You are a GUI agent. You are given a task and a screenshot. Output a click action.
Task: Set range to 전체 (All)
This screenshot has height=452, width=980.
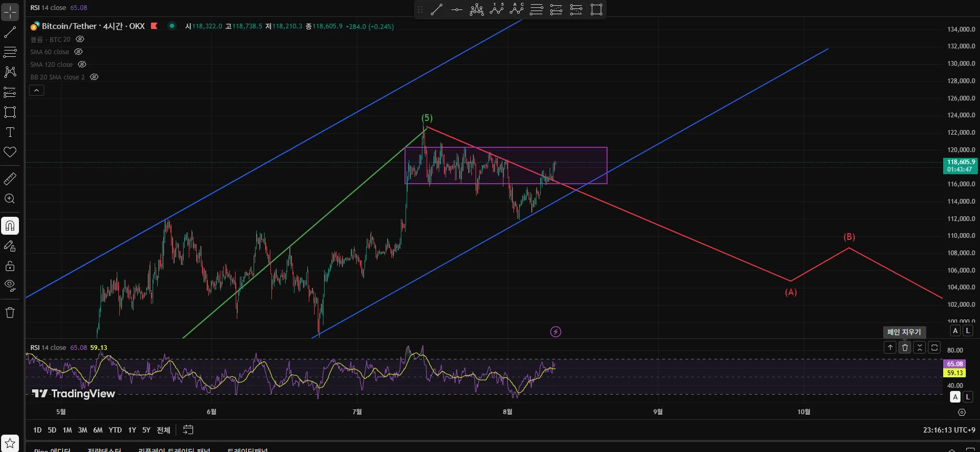point(164,430)
